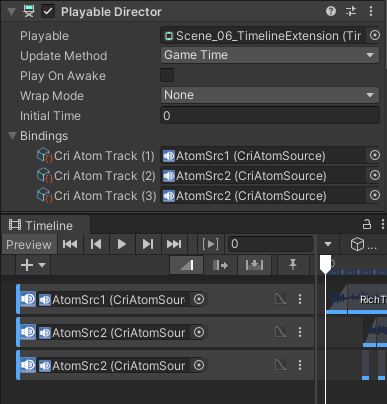Image resolution: width=387 pixels, height=404 pixels.
Task: Select the Timeline tab
Action: (x=41, y=226)
